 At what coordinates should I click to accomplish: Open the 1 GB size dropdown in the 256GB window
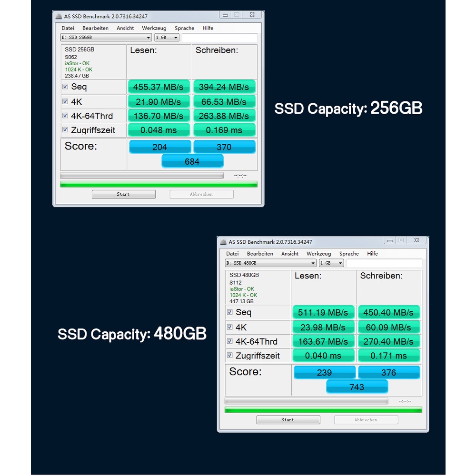tap(167, 37)
